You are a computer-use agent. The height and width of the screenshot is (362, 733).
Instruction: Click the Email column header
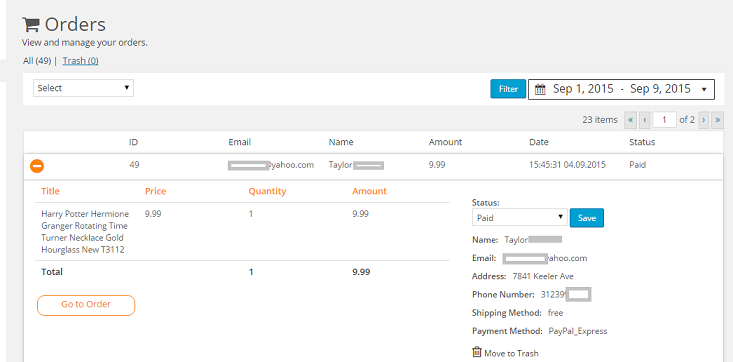(x=239, y=142)
